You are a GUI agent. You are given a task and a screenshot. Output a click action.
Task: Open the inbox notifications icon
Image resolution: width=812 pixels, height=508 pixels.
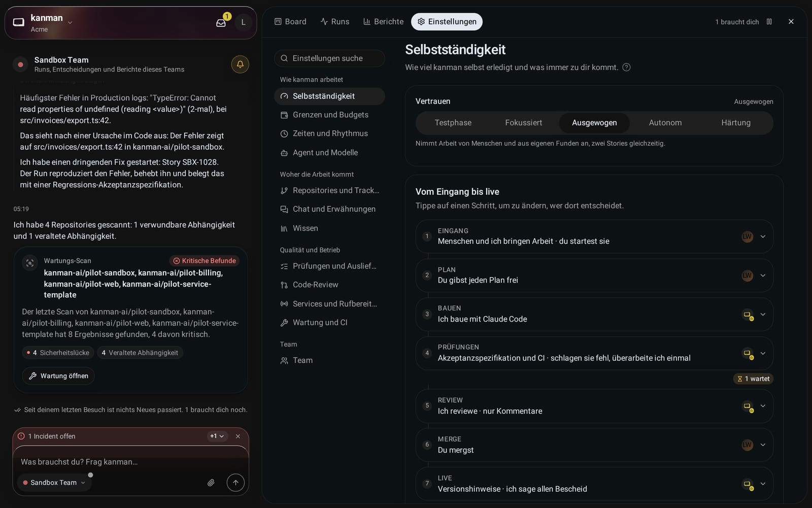tap(221, 22)
